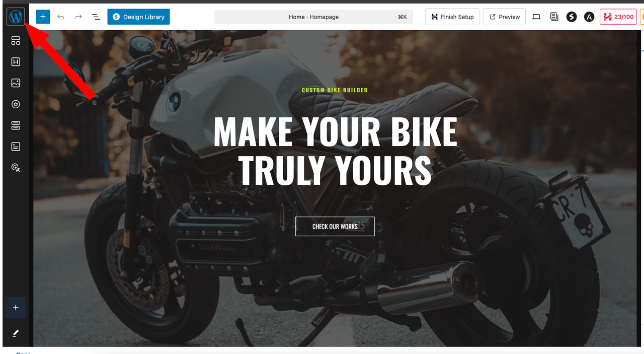Insert a Heading block from sidebar
Viewport: 644px width, 354px height.
[16, 62]
